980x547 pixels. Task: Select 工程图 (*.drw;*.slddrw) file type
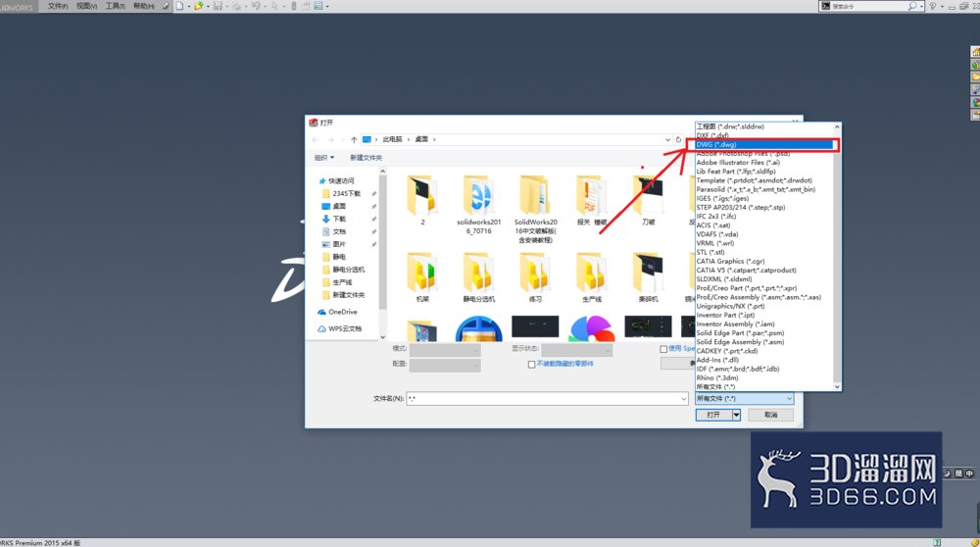pos(763,126)
